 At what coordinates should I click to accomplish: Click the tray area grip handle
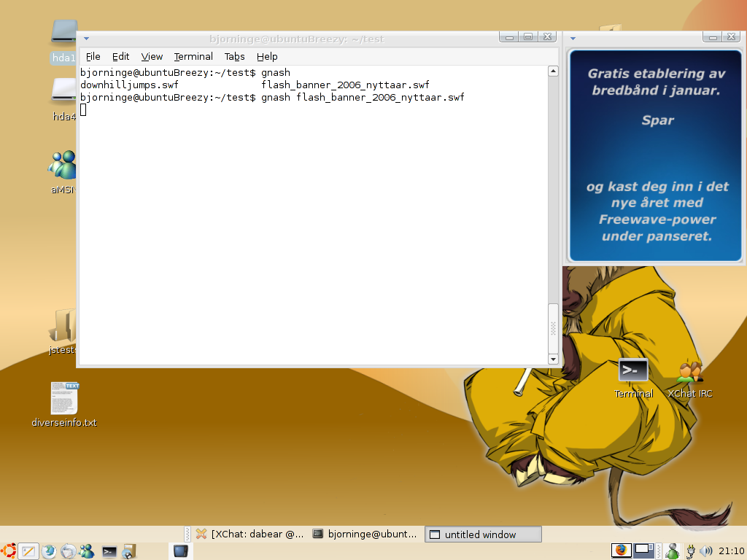coord(659,551)
